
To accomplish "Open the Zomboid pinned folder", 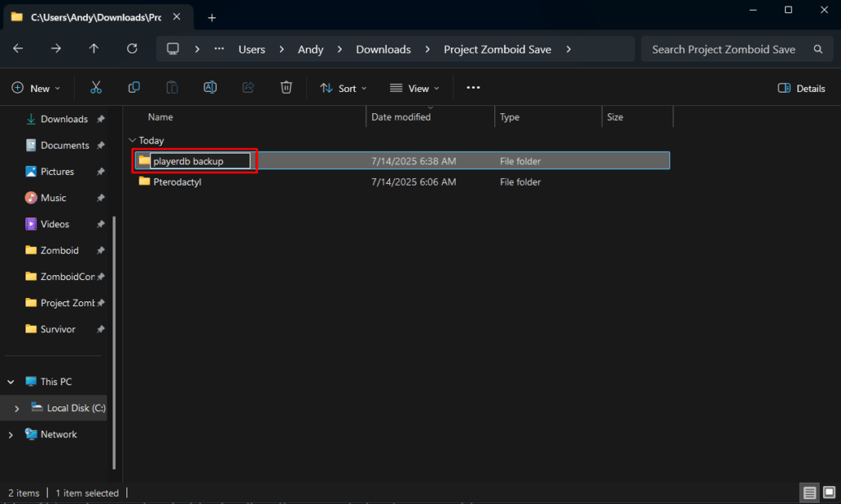I will (59, 250).
